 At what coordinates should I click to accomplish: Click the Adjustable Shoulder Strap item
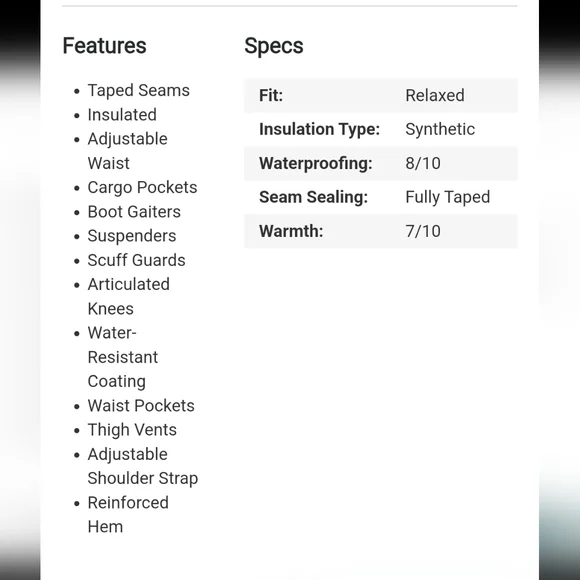(143, 466)
